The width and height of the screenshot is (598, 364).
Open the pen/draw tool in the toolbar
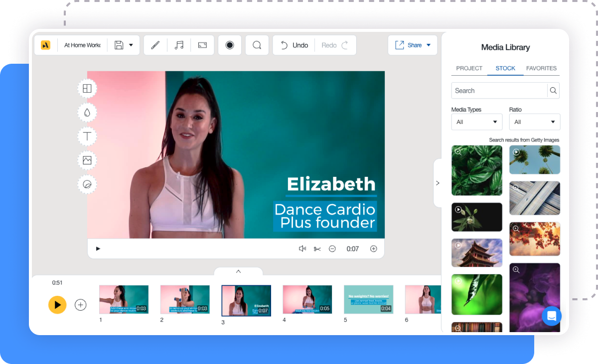(155, 45)
